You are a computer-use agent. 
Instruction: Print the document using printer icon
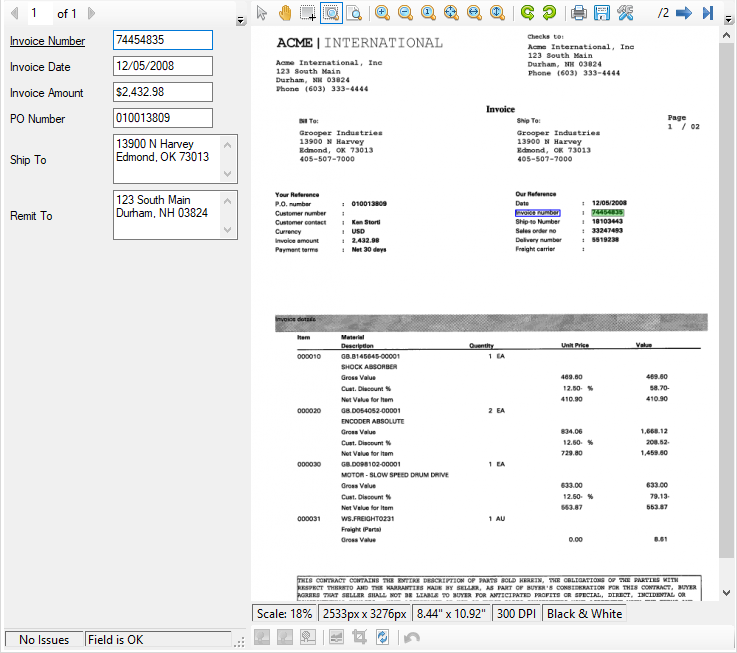(579, 13)
